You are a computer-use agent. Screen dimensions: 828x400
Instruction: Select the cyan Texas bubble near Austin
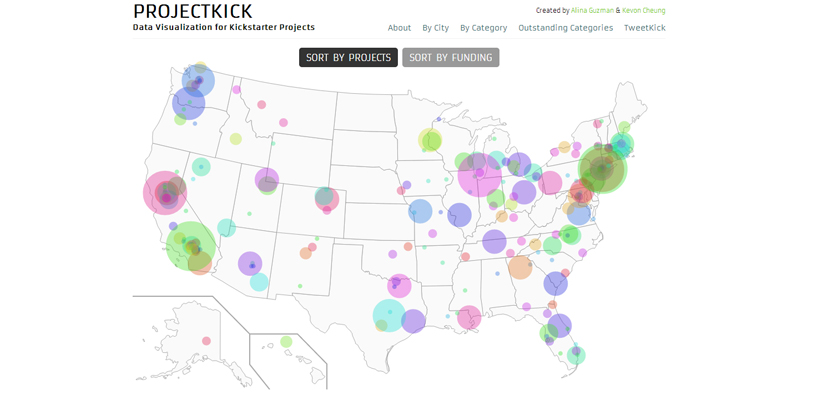coord(388,316)
